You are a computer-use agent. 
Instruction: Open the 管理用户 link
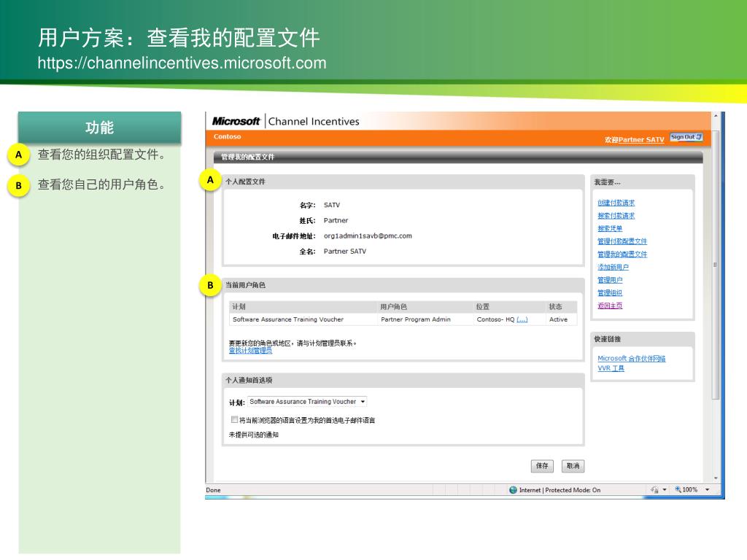[610, 280]
